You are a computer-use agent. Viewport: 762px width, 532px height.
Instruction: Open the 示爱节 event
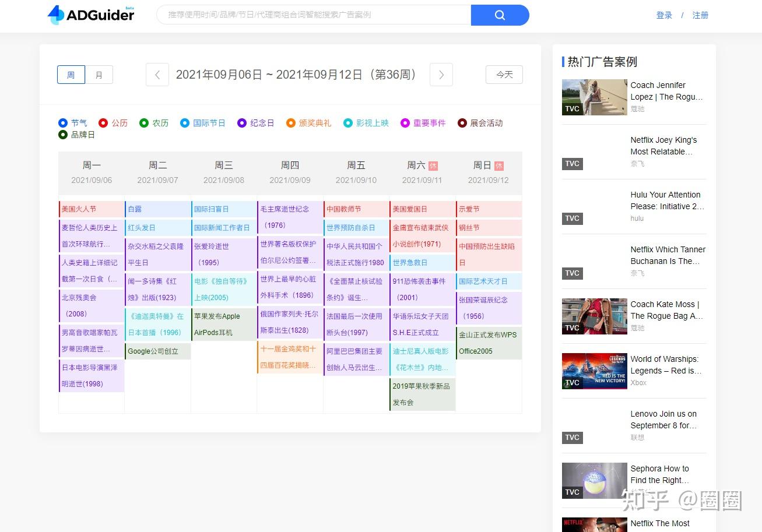pyautogui.click(x=489, y=209)
